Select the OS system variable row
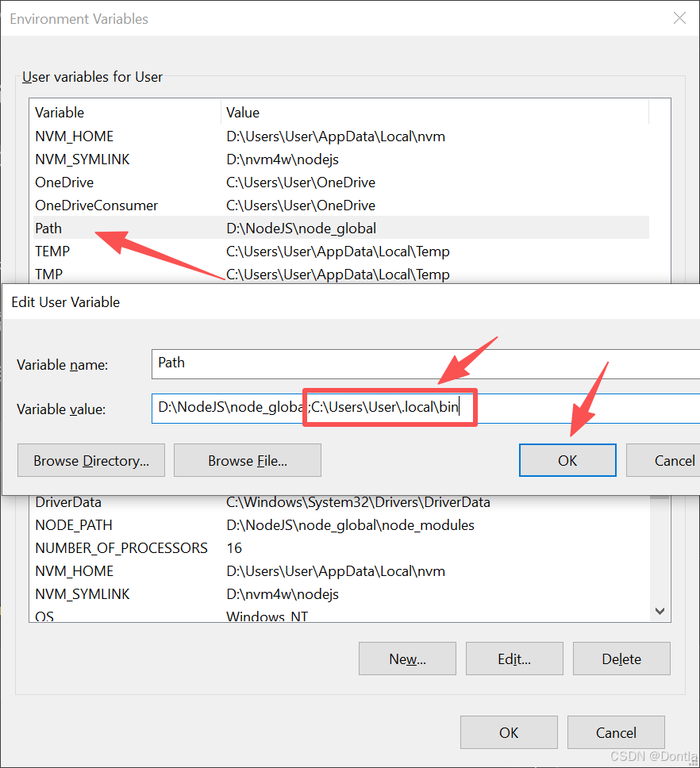This screenshot has width=700, height=768. pyautogui.click(x=341, y=616)
